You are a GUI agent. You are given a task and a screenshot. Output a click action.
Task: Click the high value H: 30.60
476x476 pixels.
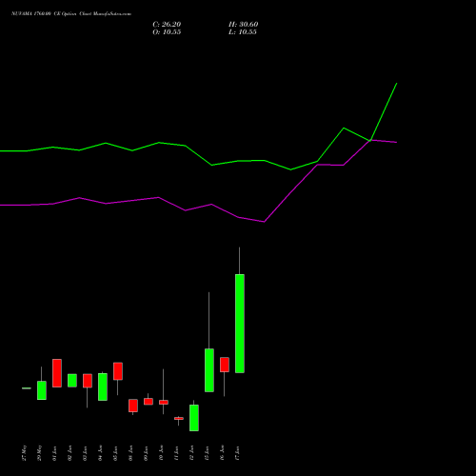pyautogui.click(x=243, y=25)
